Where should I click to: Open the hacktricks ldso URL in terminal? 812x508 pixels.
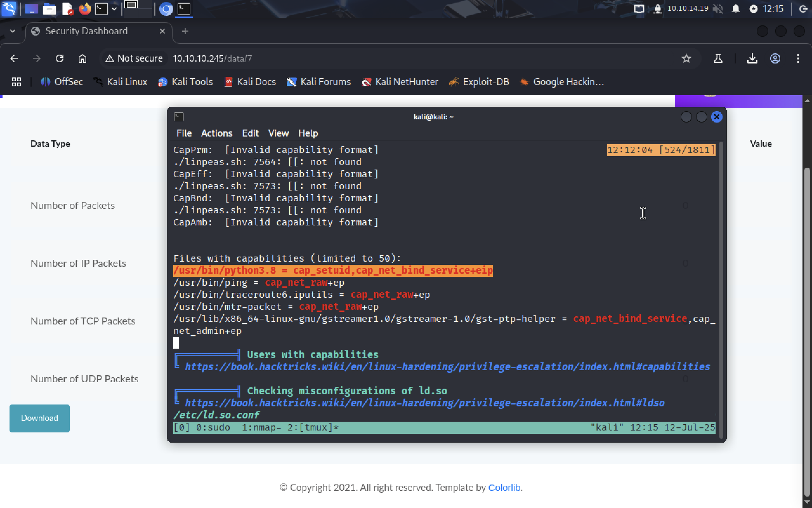pos(424,403)
